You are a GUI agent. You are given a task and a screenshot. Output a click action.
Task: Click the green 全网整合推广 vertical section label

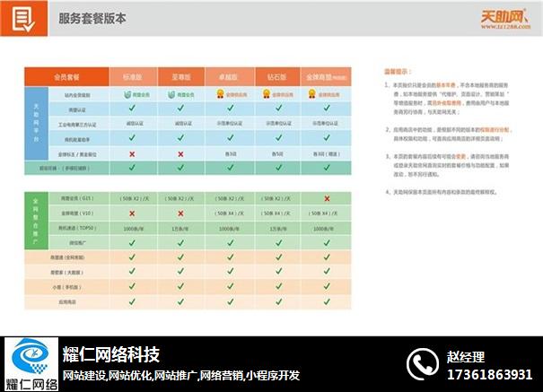pyautogui.click(x=36, y=221)
